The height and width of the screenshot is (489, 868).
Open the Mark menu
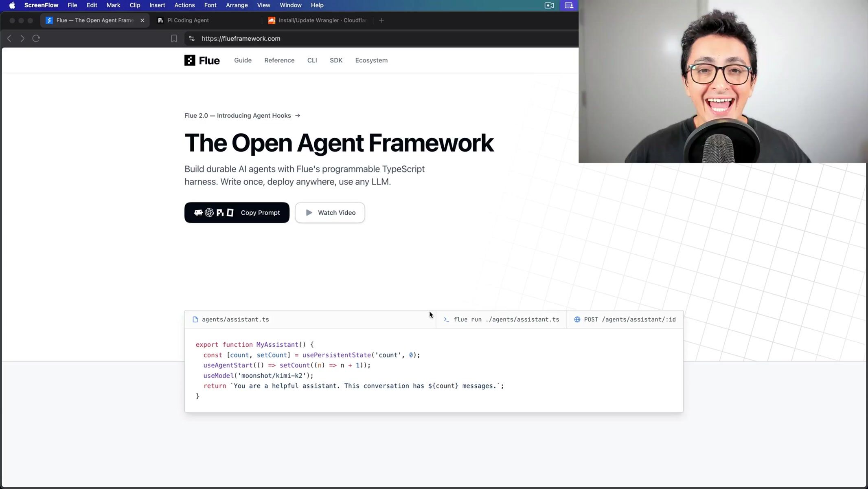pos(113,5)
